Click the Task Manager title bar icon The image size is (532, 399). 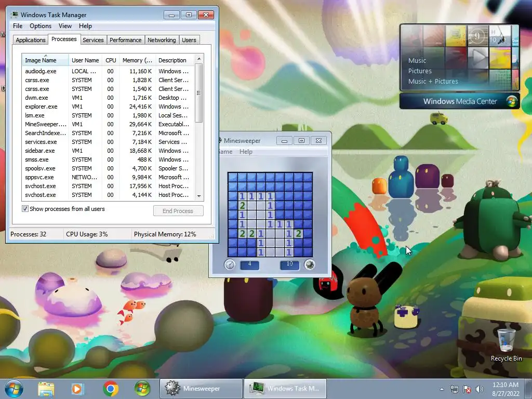coord(15,15)
